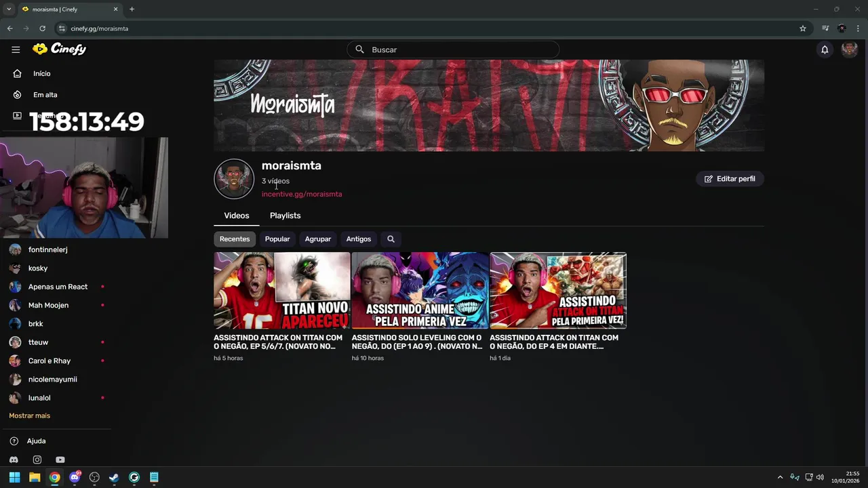
Task: Reload the page in Chrome
Action: [x=42, y=28]
